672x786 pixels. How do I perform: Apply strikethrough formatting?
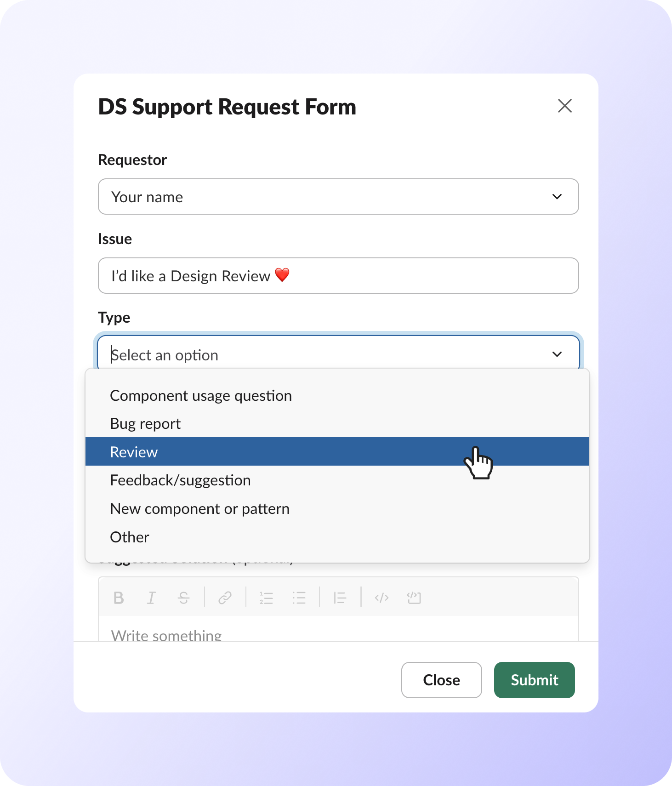(x=183, y=598)
